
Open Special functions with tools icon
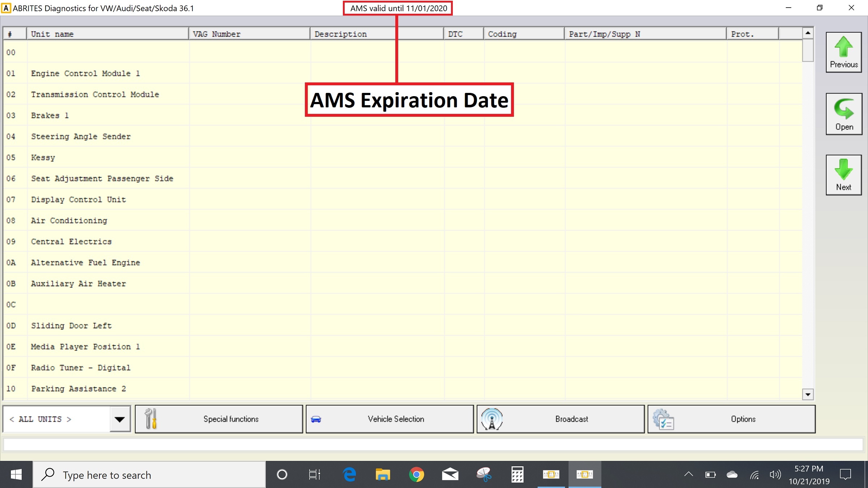click(219, 419)
